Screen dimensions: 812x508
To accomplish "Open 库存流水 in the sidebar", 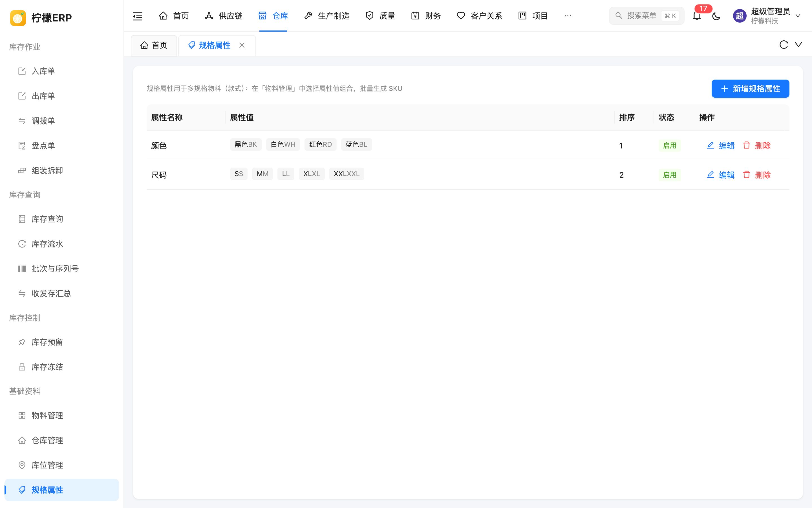I will point(62,244).
